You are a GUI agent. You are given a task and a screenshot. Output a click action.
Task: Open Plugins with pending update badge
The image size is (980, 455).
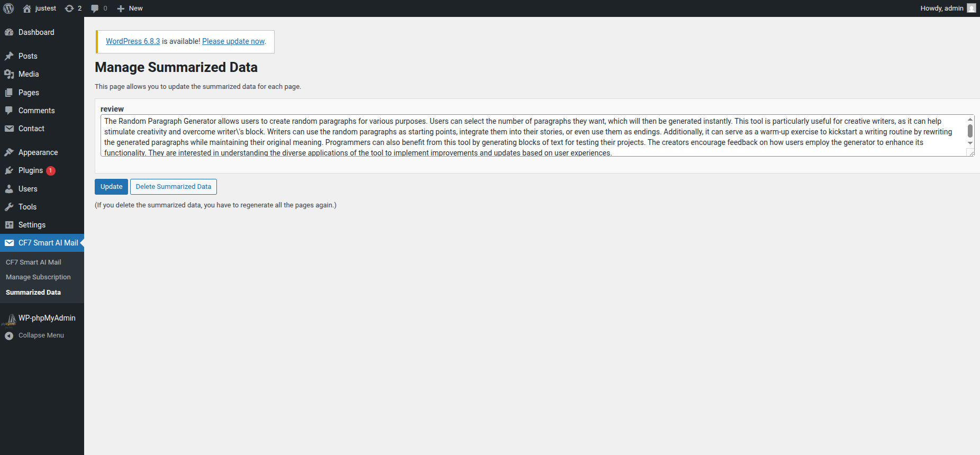pyautogui.click(x=31, y=170)
